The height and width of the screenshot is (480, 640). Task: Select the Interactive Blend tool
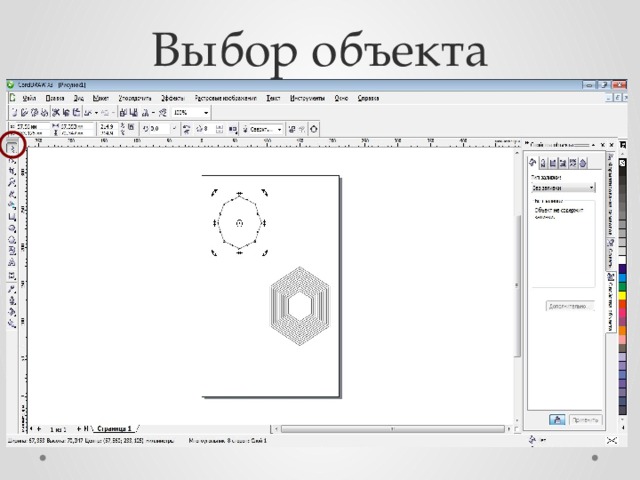(12, 276)
